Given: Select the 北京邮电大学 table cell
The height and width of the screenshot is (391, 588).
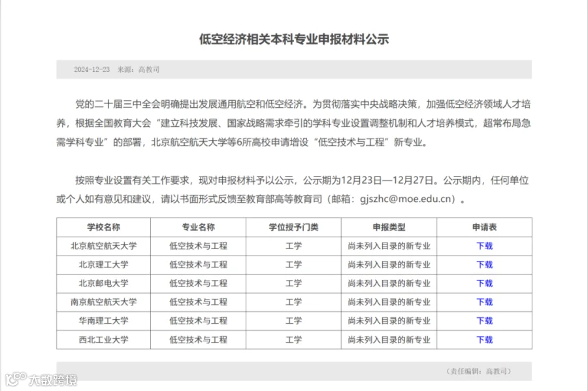Looking at the screenshot, I should [103, 284].
